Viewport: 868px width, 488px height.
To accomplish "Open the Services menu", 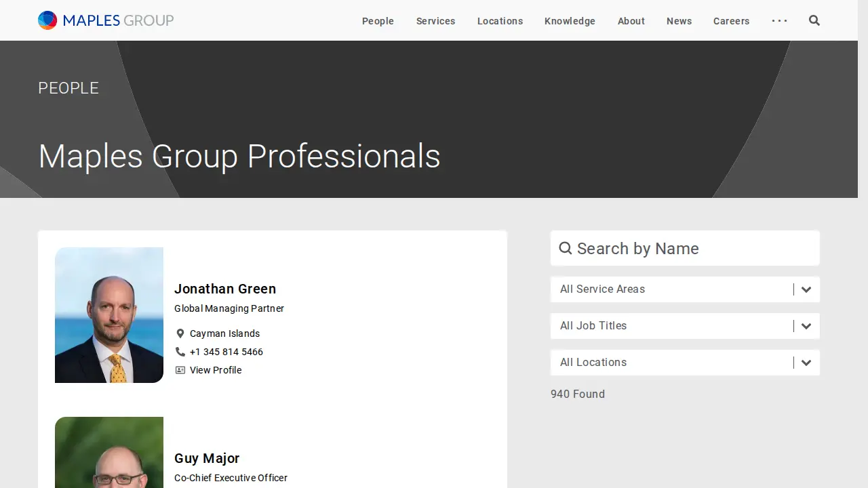I will tap(435, 21).
